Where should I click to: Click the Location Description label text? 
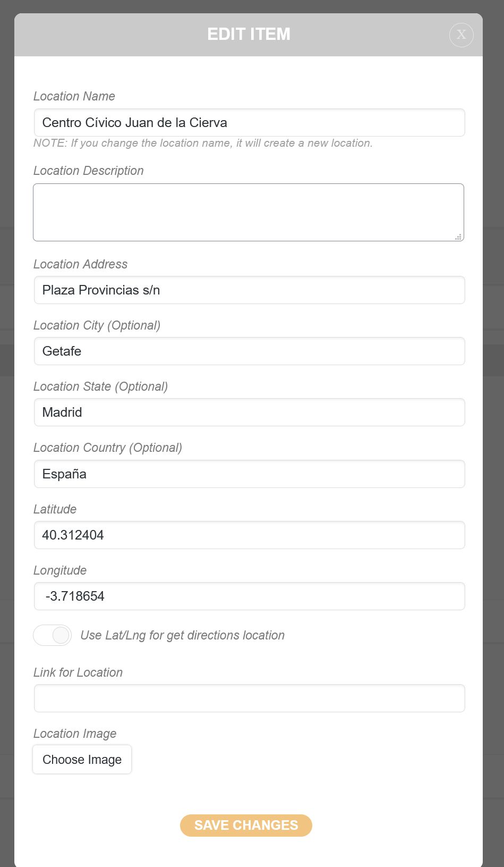pyautogui.click(x=89, y=171)
